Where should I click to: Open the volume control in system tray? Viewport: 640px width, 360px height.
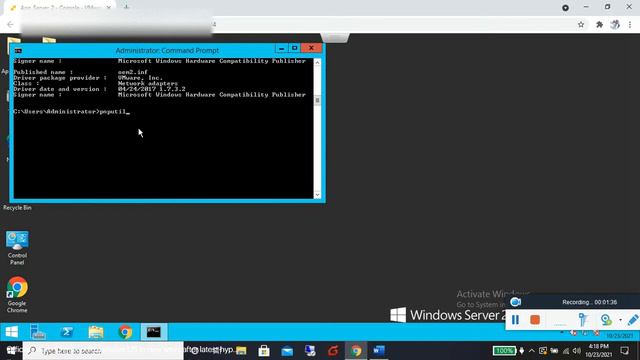(x=577, y=351)
